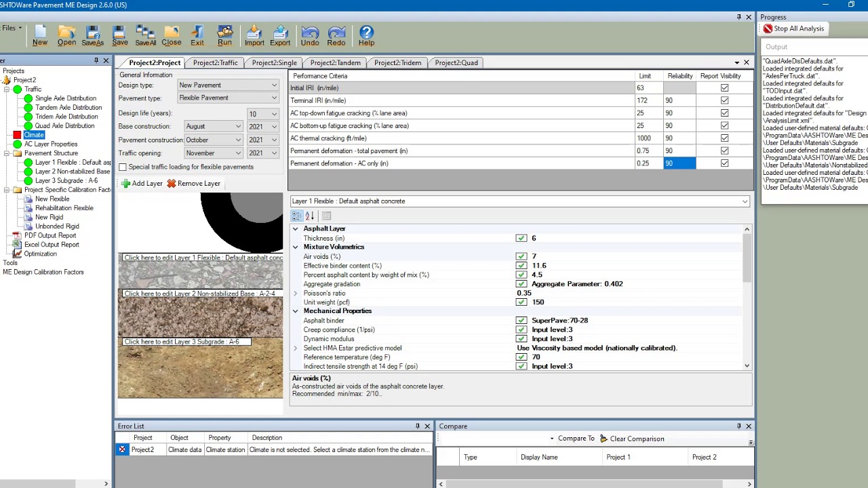Switch to the Project2:Traffic tab
This screenshot has width=868, height=488.
point(215,62)
